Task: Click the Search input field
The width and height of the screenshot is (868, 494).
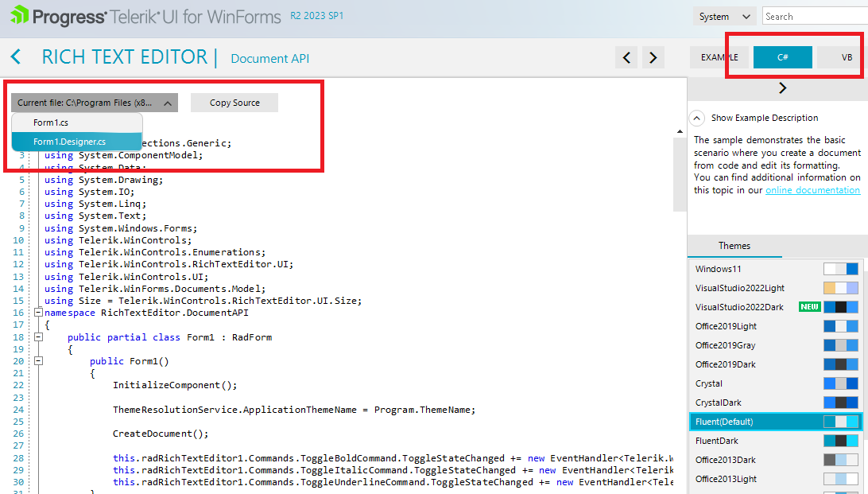Action: pyautogui.click(x=815, y=16)
